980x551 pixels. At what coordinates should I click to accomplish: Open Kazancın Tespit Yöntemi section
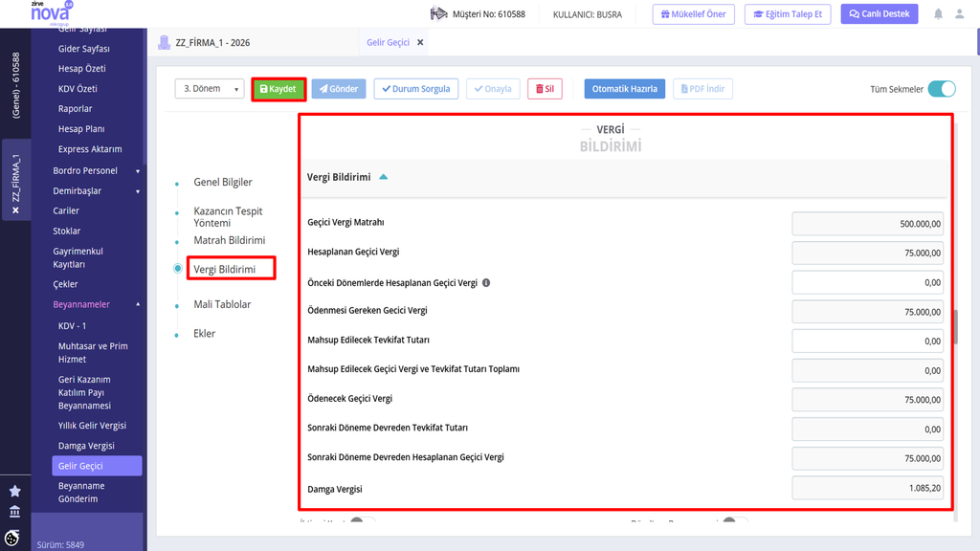pyautogui.click(x=228, y=217)
